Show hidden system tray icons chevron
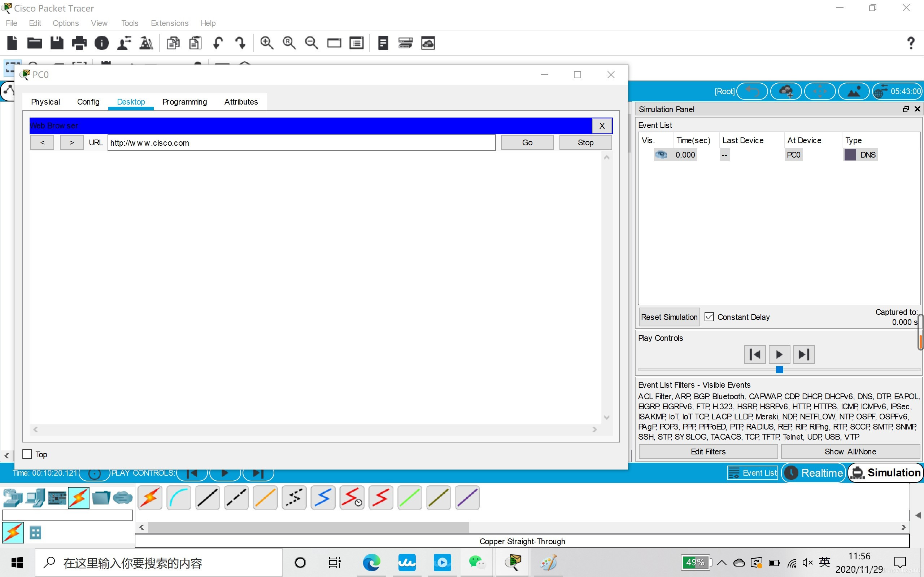The width and height of the screenshot is (924, 577). coord(722,563)
